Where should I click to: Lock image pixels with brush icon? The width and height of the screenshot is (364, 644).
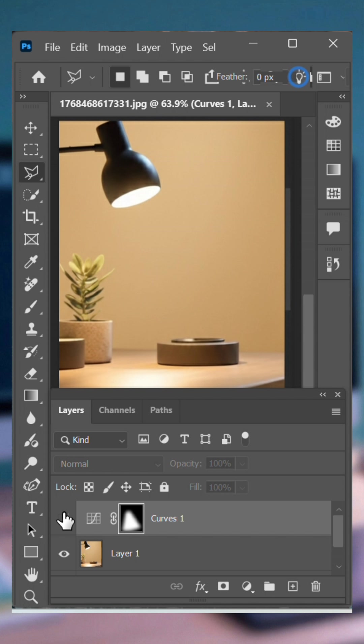coord(108,487)
